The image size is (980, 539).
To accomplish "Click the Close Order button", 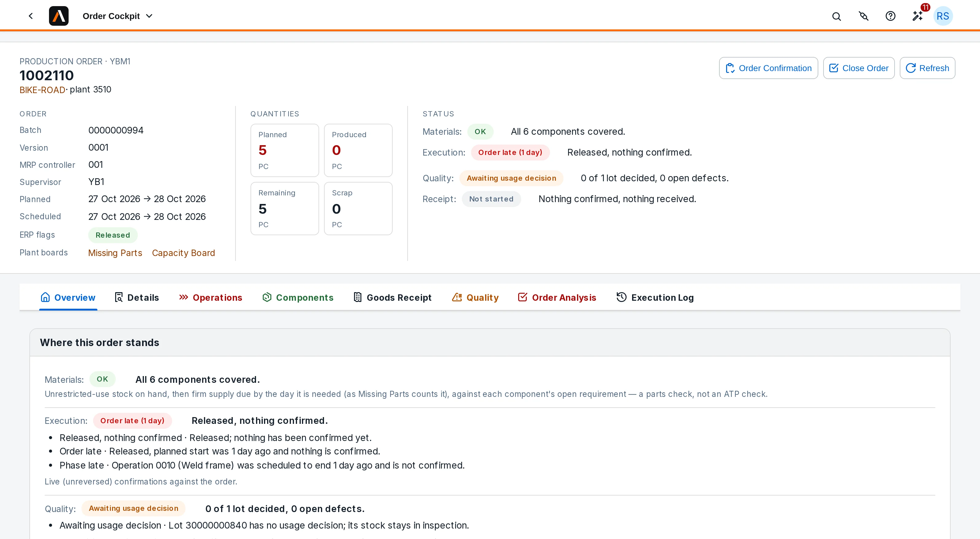I will click(x=859, y=68).
